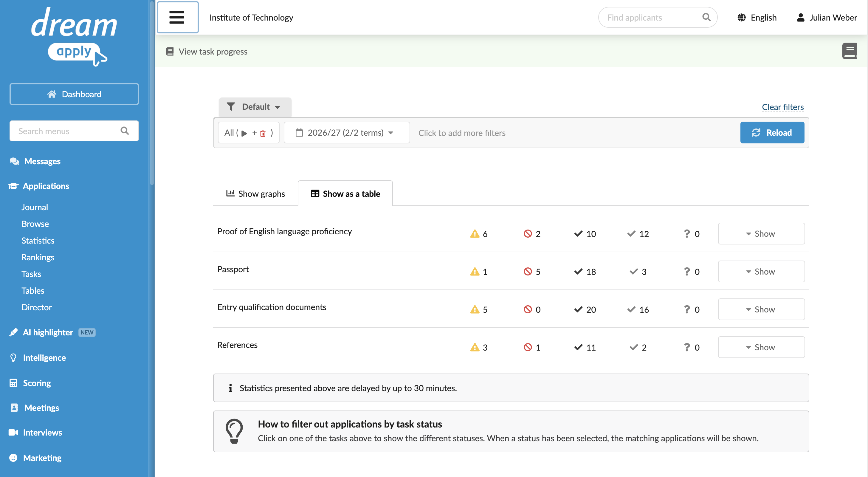Click warning count 1 for Passport
This screenshot has height=477, width=868.
click(x=478, y=272)
